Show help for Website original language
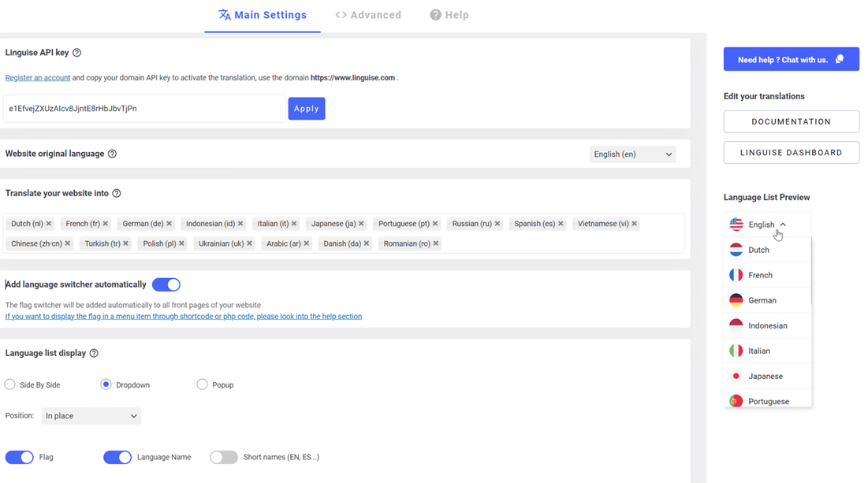This screenshot has width=868, height=483. (113, 154)
